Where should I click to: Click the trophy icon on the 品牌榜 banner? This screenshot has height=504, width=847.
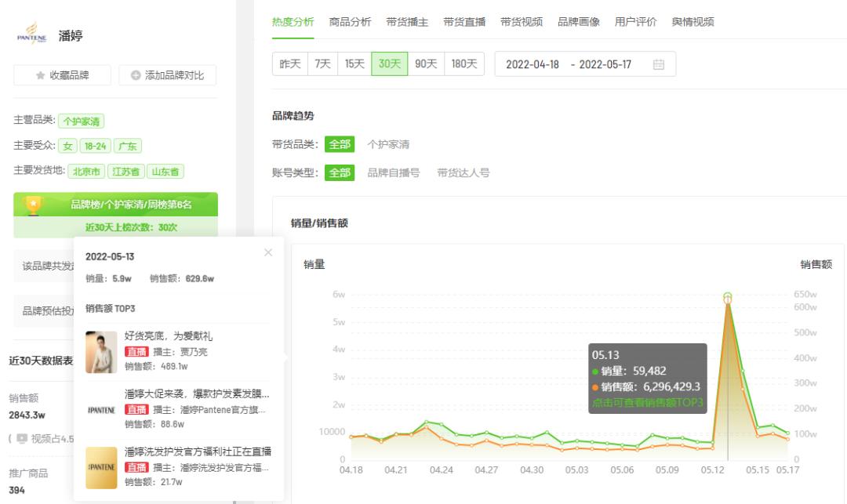click(x=32, y=204)
